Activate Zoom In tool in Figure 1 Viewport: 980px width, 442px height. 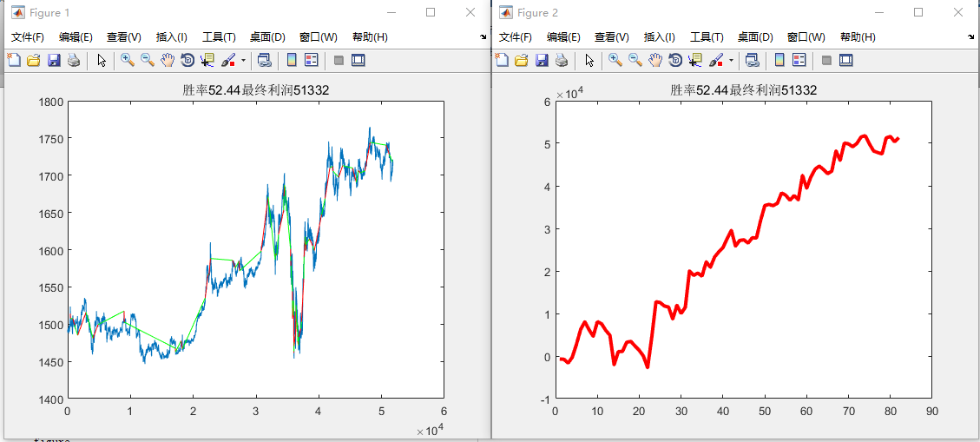point(128,60)
